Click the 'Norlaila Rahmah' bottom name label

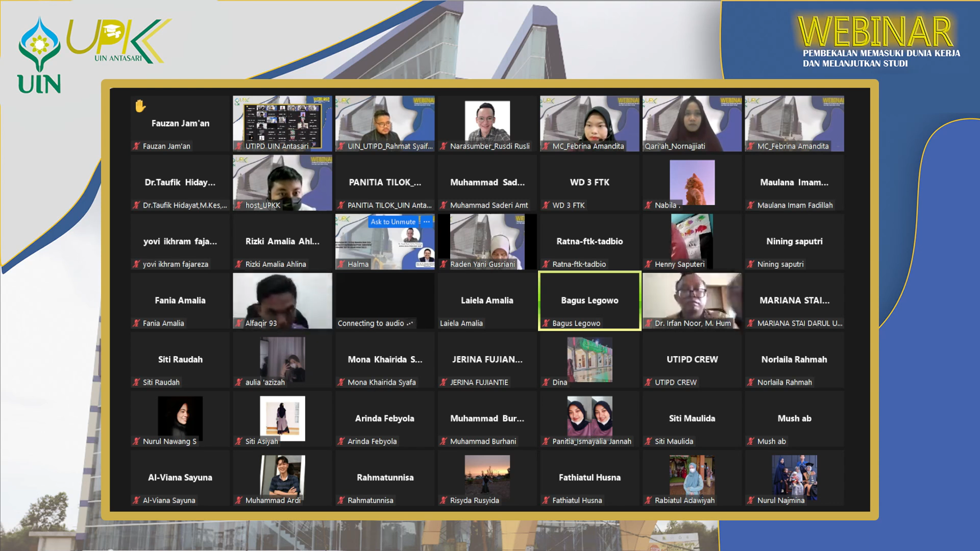point(785,382)
